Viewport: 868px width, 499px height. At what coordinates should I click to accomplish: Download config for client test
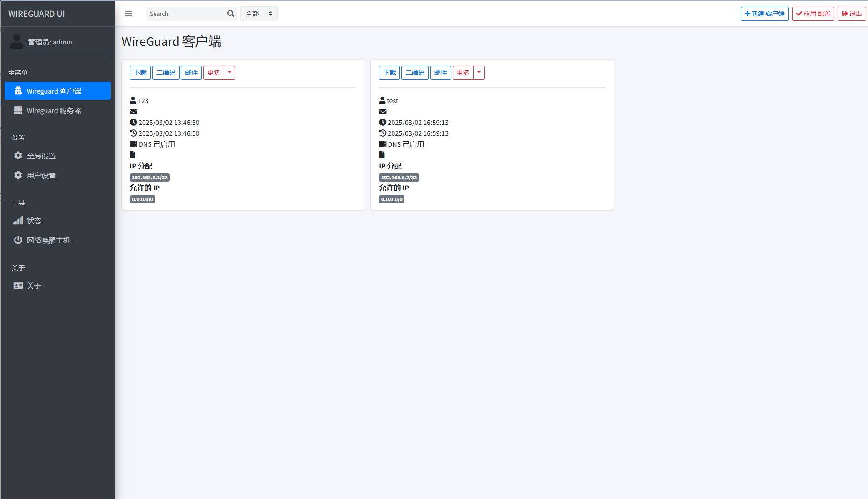point(389,73)
